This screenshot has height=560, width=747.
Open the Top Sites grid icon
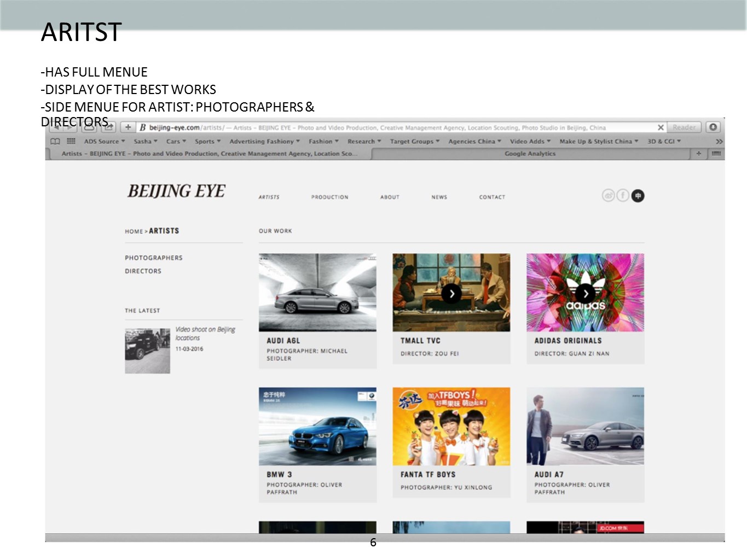point(71,141)
